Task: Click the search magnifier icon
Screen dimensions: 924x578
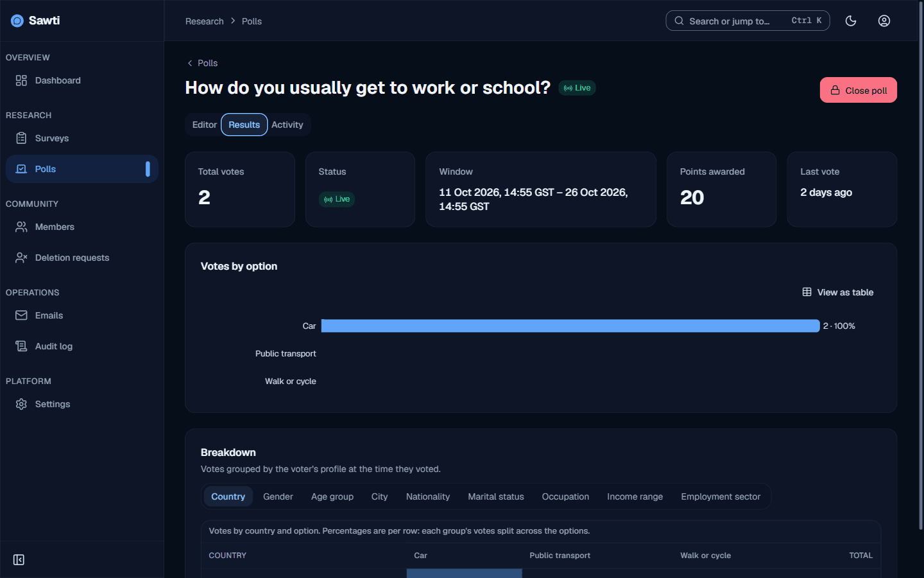Action: (x=679, y=21)
